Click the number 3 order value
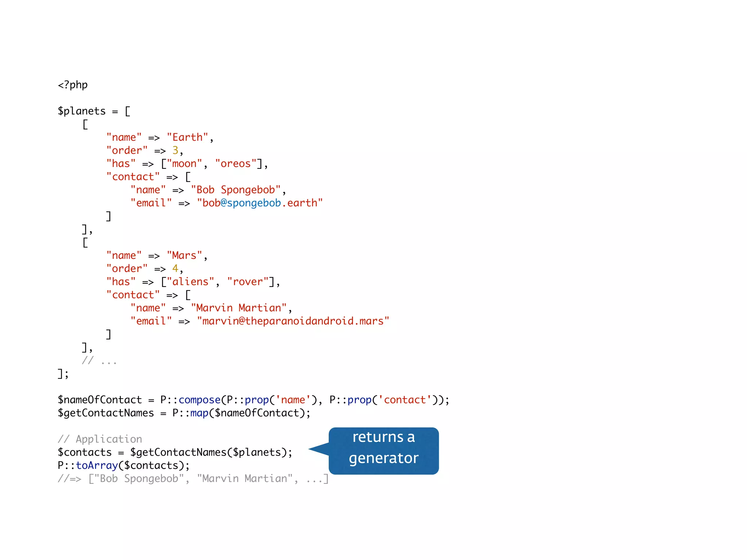 pos(175,151)
